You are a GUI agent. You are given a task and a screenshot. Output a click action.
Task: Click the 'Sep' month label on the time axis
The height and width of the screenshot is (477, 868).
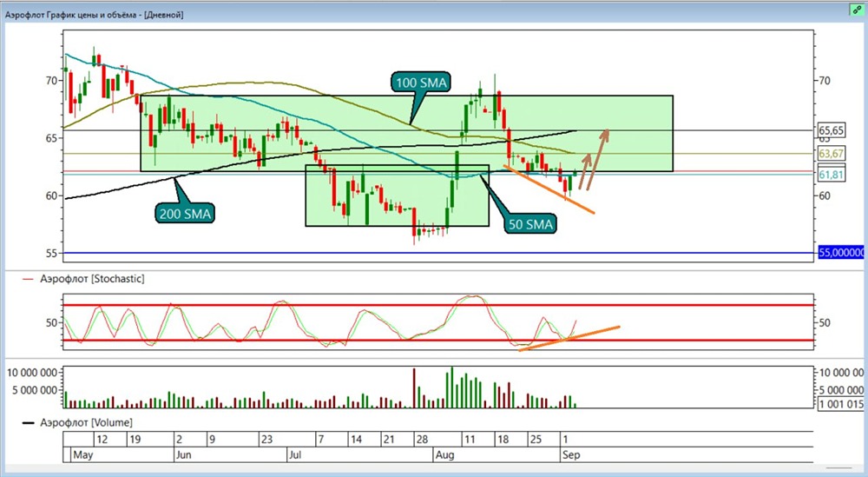(x=571, y=454)
